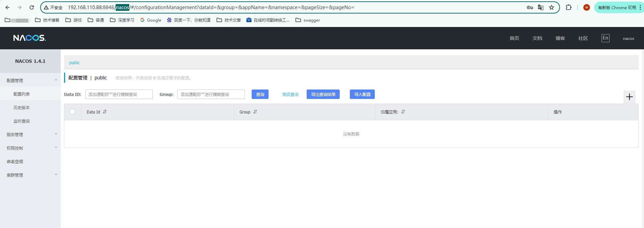Click the plus icon to create configuration
The height and width of the screenshot is (228, 644).
(x=629, y=97)
